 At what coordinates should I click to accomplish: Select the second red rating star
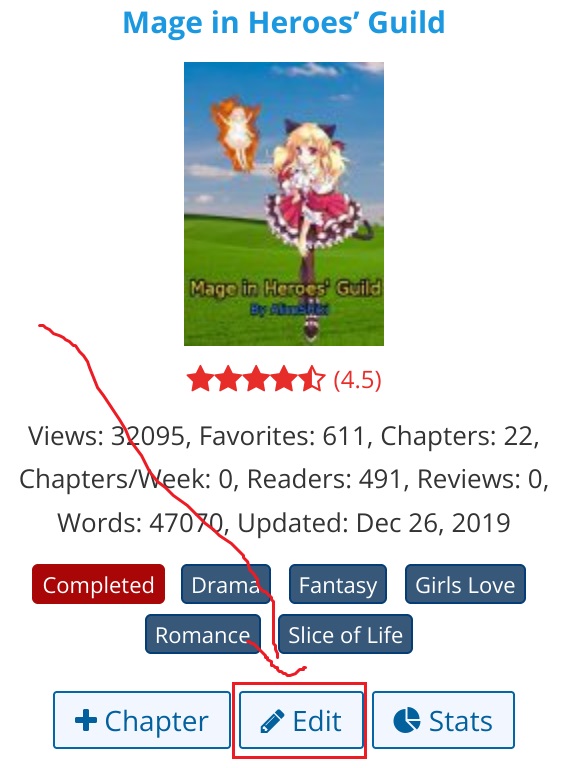click(x=228, y=379)
